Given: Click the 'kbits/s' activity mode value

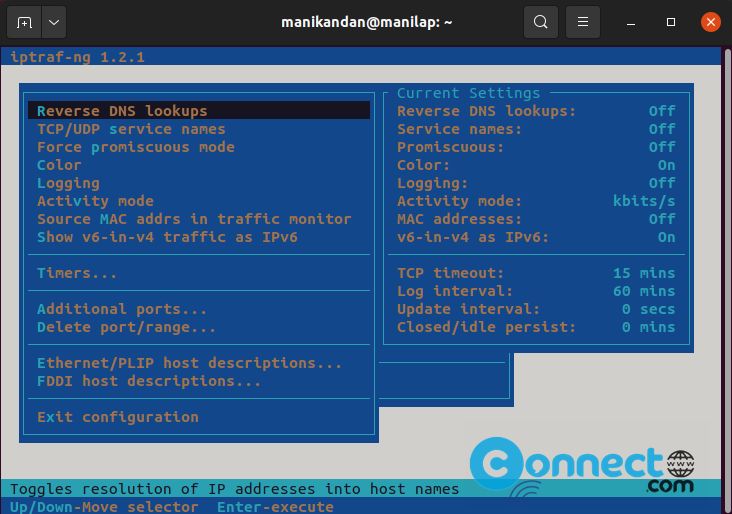Looking at the screenshot, I should click(x=644, y=201).
